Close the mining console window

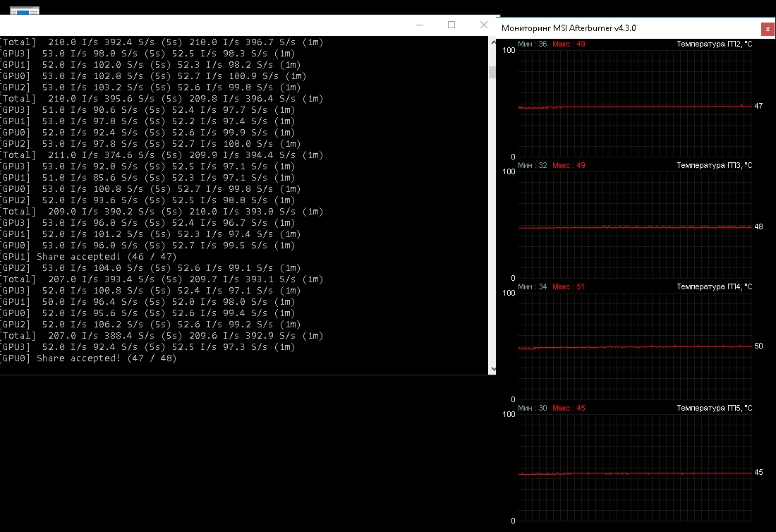483,25
